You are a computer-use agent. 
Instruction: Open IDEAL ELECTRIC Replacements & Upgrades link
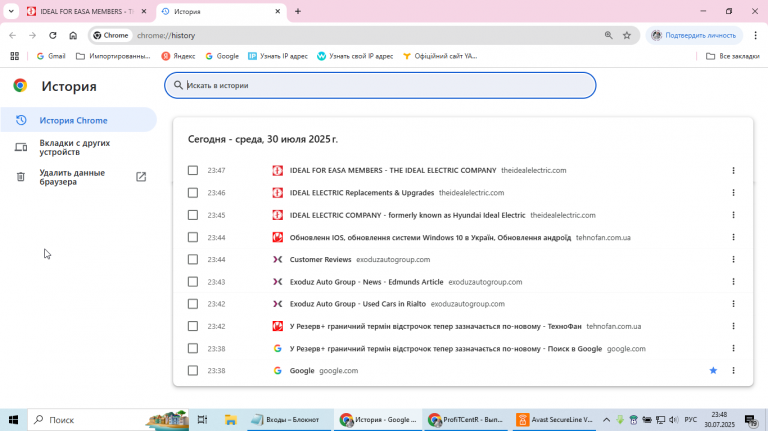point(362,192)
